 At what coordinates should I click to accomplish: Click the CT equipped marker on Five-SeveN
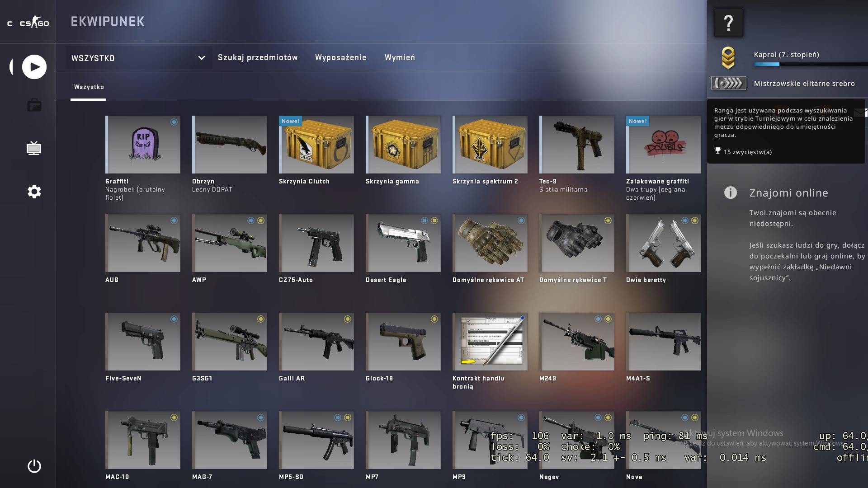174,319
